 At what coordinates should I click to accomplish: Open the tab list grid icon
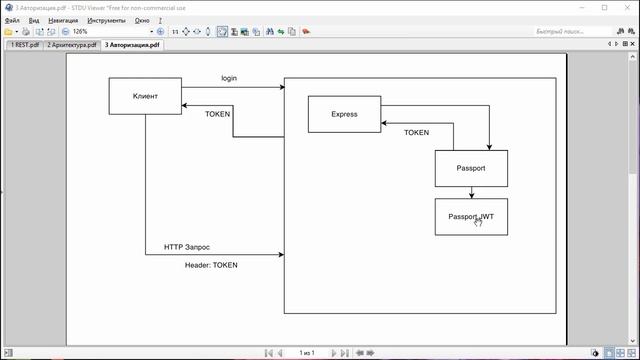(x=625, y=44)
